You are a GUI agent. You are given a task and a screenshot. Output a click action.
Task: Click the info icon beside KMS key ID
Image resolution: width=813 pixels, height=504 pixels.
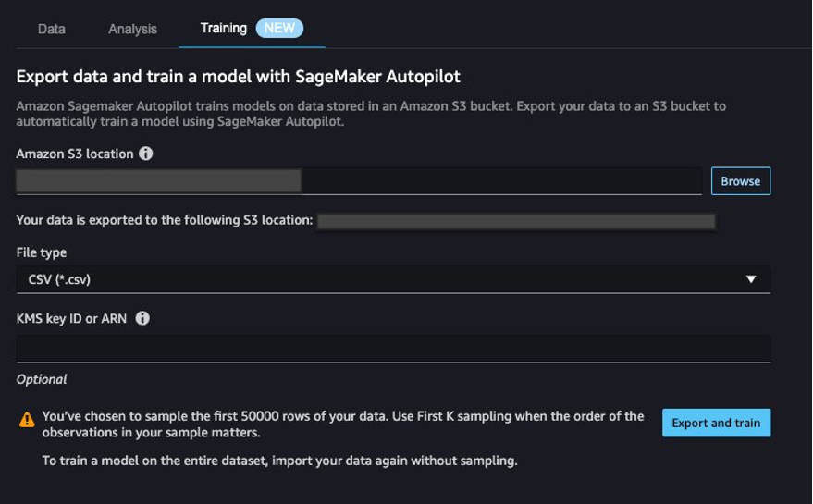coord(142,318)
